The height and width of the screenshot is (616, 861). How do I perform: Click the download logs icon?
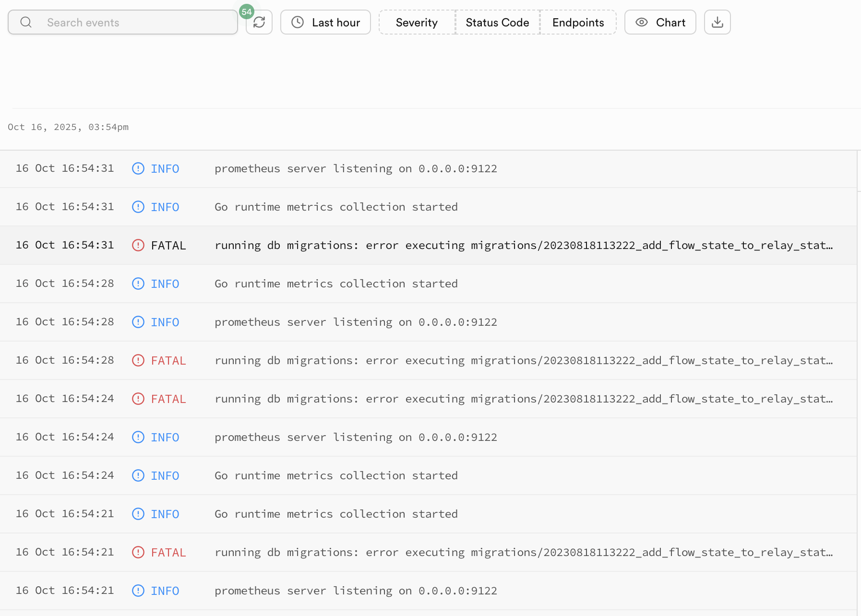click(717, 23)
